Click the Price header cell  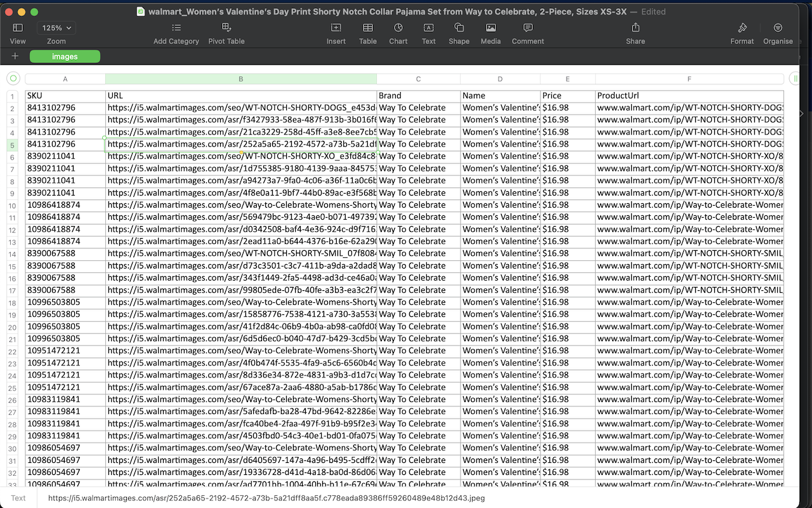(x=567, y=96)
